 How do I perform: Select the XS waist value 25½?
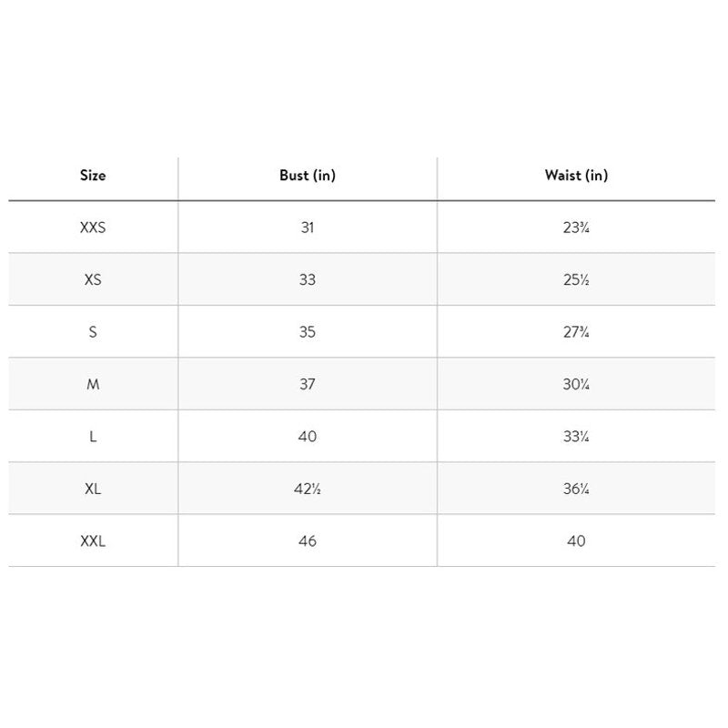click(x=577, y=279)
